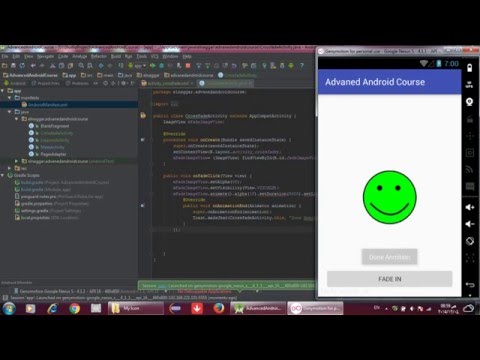Click the project panel settings gear icon
This screenshot has height=360, width=480.
[123, 83]
